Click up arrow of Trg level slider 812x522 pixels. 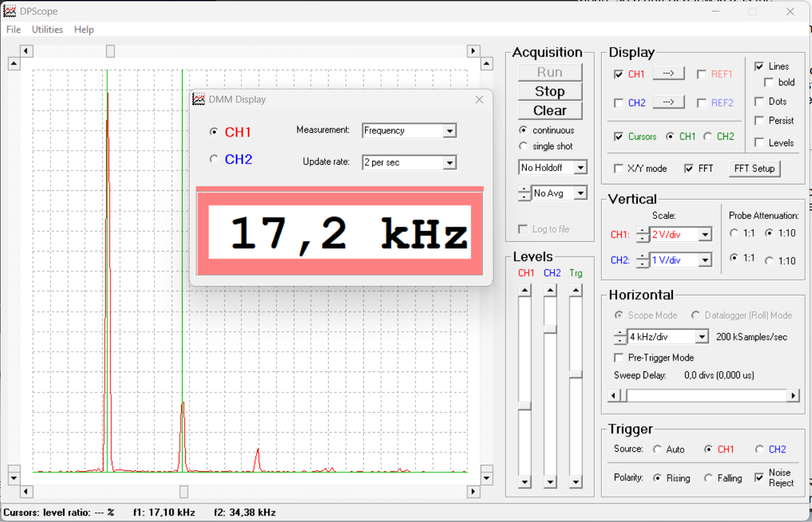(576, 290)
